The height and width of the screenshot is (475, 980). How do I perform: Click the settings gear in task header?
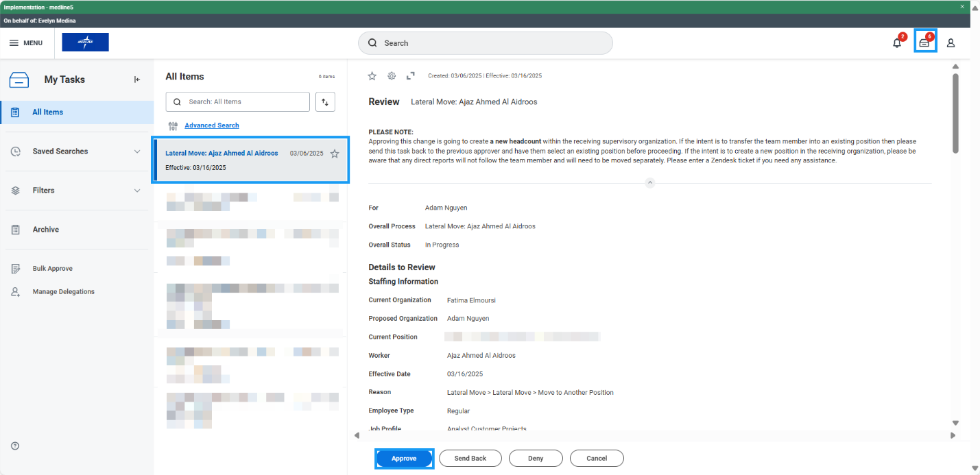(392, 75)
